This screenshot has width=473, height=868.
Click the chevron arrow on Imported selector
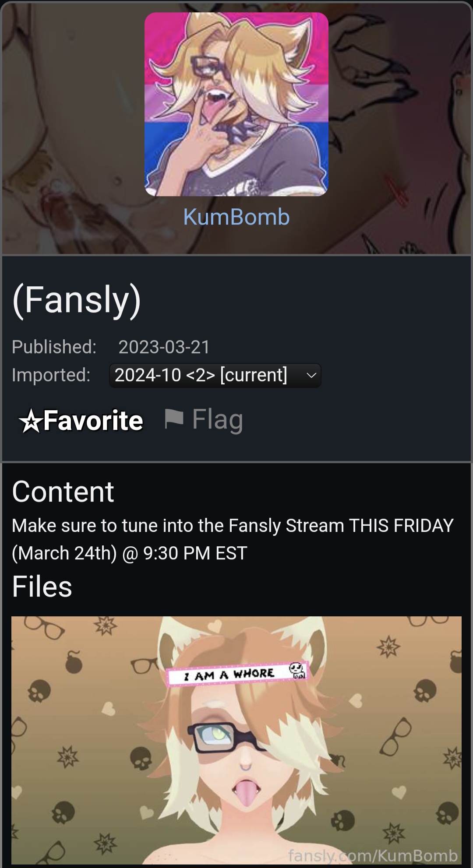(311, 376)
